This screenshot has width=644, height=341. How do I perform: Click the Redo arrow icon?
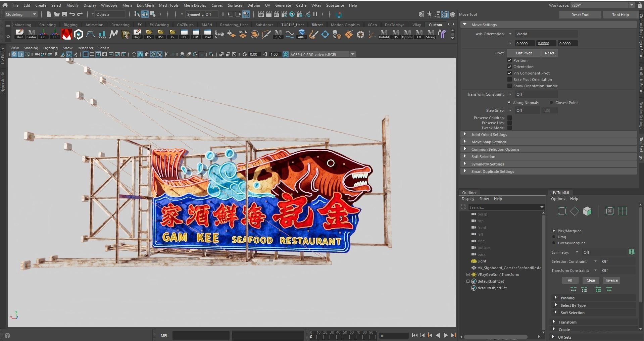[x=80, y=14]
